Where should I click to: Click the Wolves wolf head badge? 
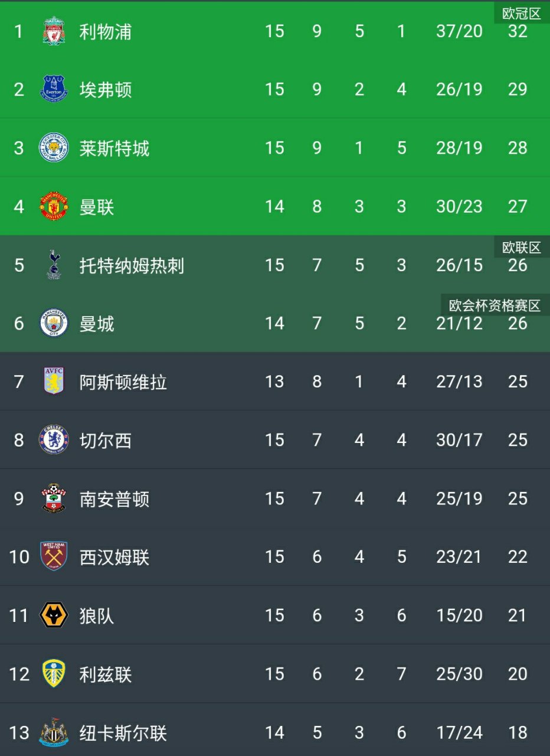pos(54,615)
